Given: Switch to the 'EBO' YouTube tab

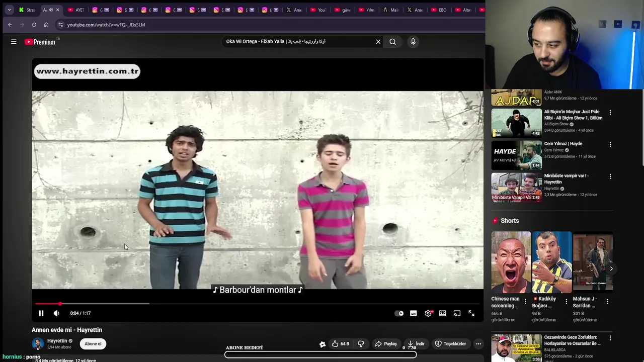Looking at the screenshot, I should coord(439,10).
